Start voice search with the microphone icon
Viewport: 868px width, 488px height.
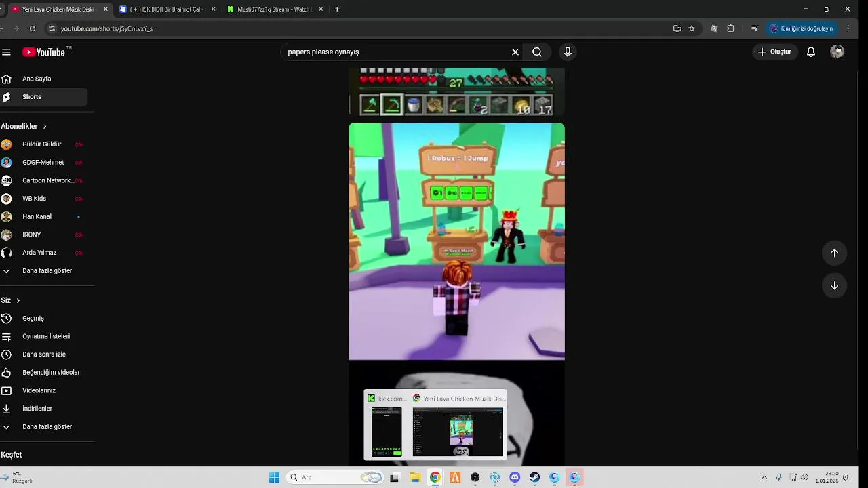click(x=568, y=52)
